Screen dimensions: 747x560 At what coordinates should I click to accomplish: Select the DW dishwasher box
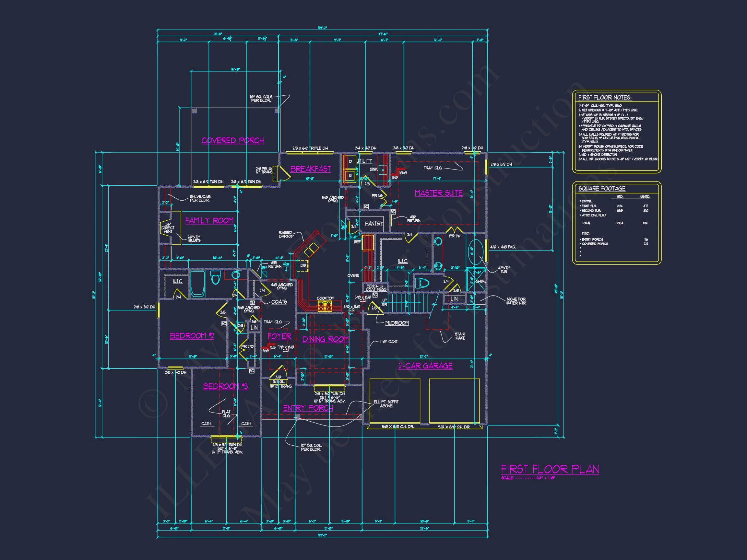coord(303,265)
